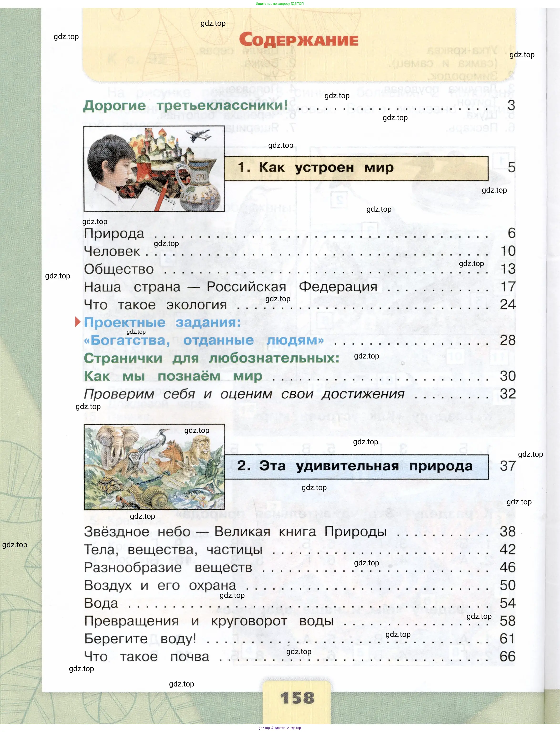This screenshot has width=560, height=732.
Task: Open the Что такое экология entry
Action: (155, 305)
